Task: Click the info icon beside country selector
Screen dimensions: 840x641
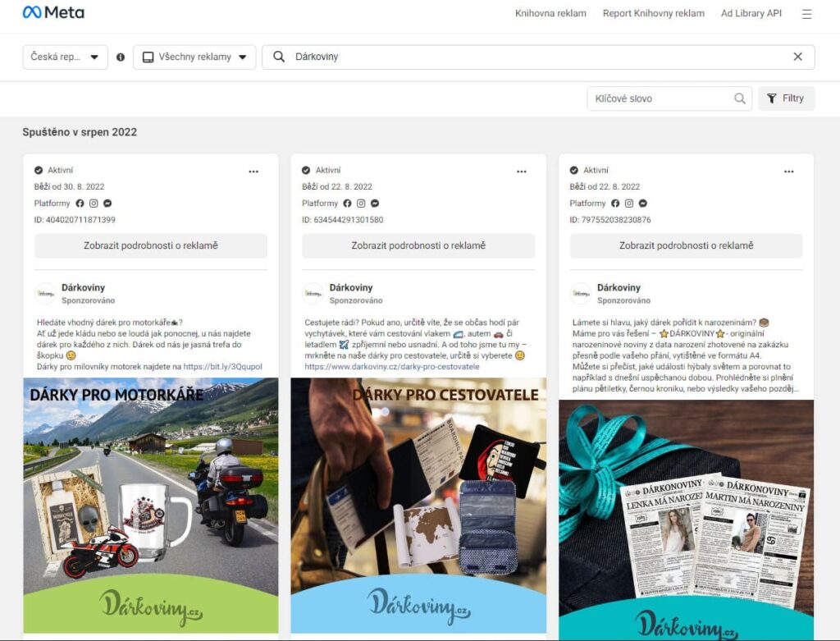Action: (x=121, y=57)
